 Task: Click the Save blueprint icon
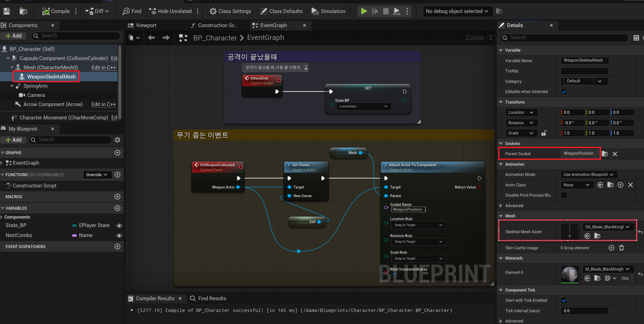point(7,11)
